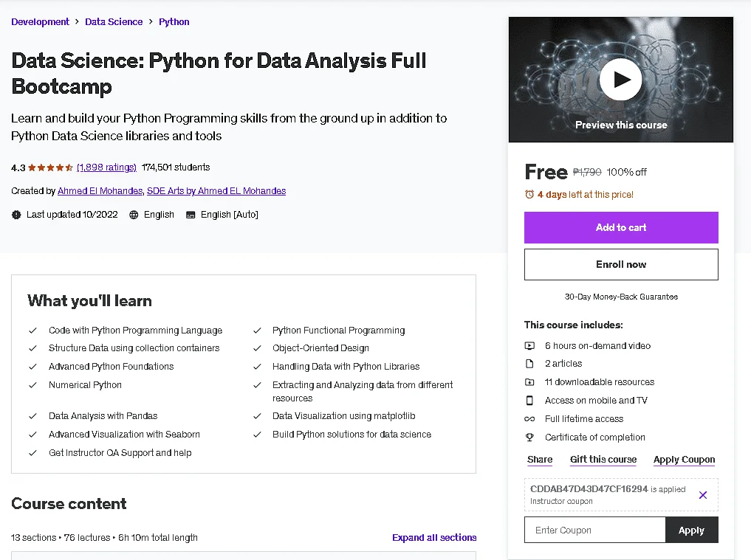Click Data Visualization using matplotlib item
The image size is (751, 560).
tap(343, 416)
